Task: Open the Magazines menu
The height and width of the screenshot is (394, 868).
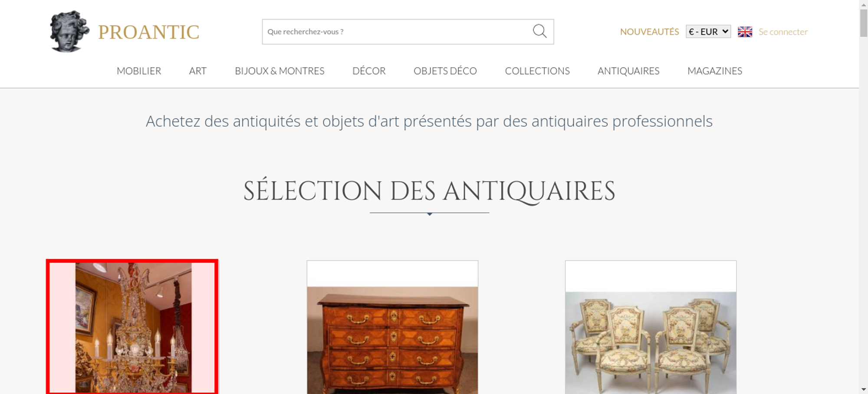Action: click(x=715, y=71)
